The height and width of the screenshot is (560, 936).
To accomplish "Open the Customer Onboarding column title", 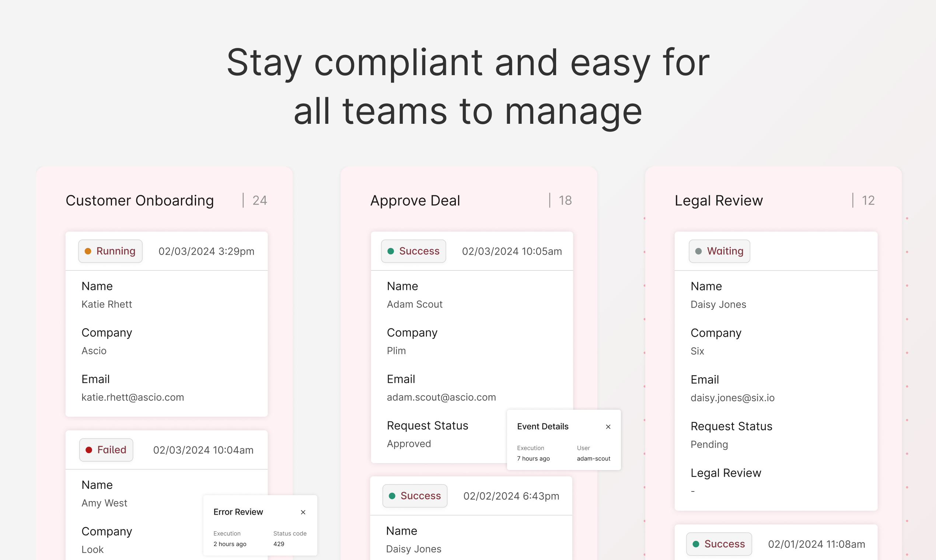I will click(140, 200).
